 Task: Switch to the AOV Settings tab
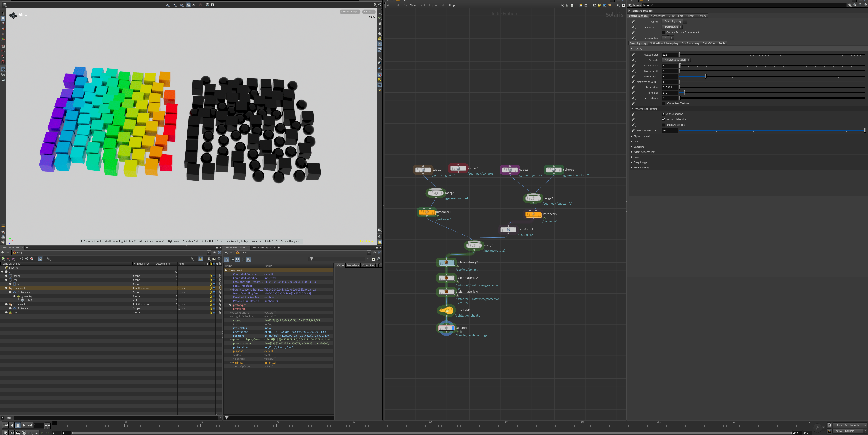click(x=658, y=16)
